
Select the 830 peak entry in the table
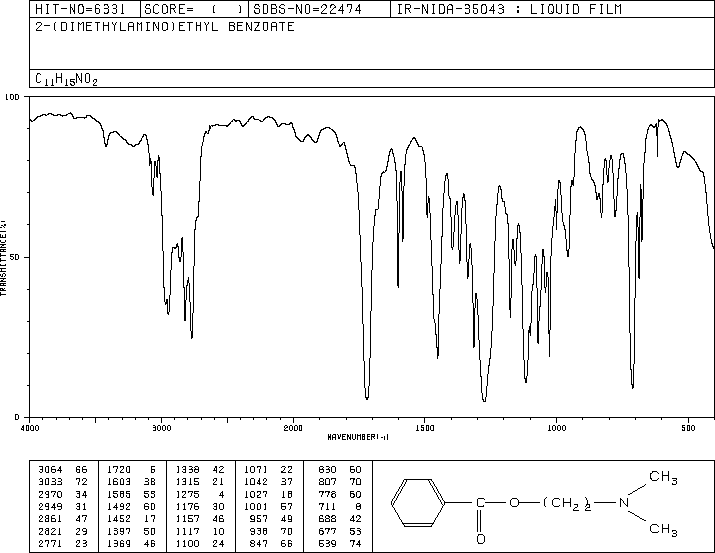[x=340, y=470]
